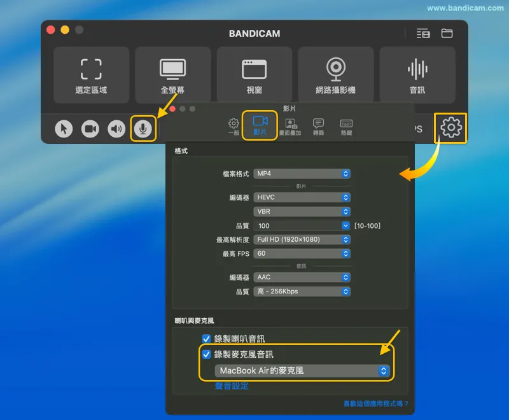
Task: Toggle the speaker sound recording button
Action: click(116, 129)
